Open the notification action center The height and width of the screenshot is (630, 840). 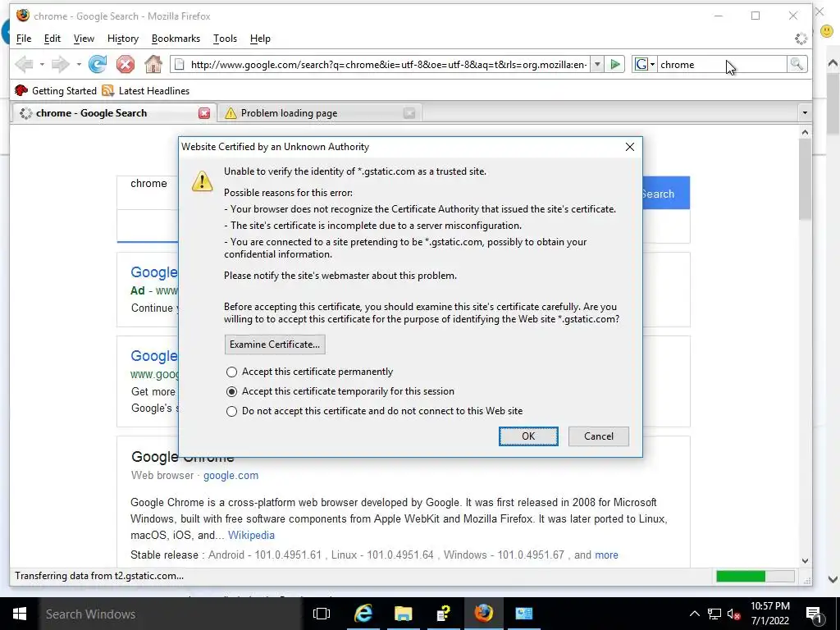pyautogui.click(x=814, y=614)
